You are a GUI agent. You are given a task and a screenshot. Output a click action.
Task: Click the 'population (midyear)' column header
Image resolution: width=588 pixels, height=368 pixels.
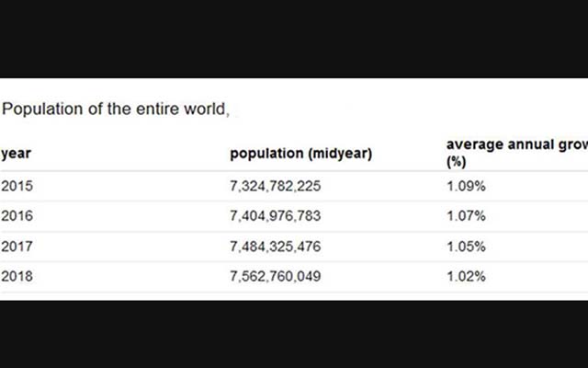click(301, 154)
